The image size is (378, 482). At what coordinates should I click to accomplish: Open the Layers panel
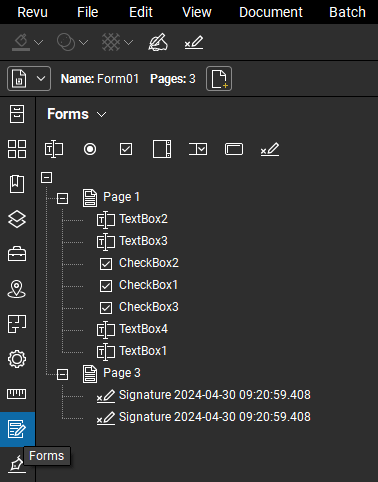[x=17, y=219]
